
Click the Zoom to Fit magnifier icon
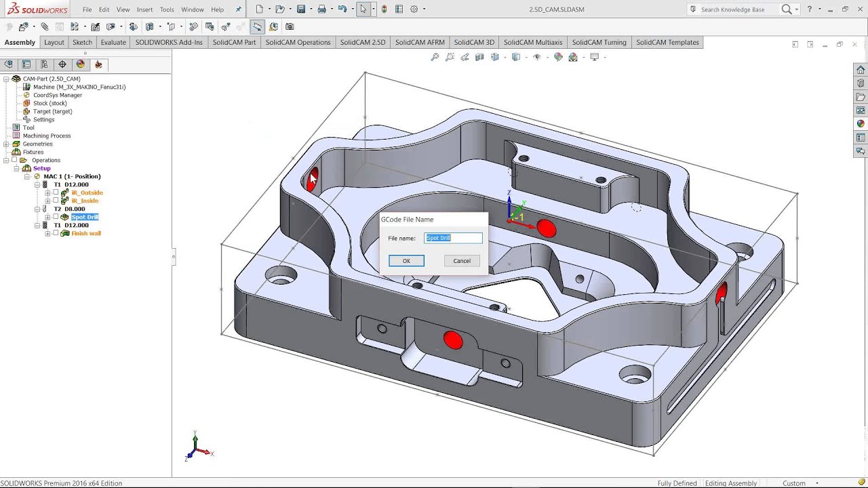point(435,57)
